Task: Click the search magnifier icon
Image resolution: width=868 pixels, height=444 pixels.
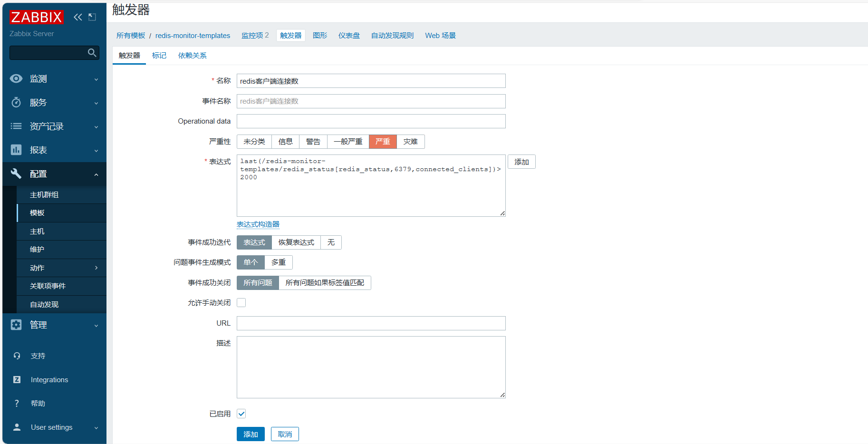Action: (92, 53)
